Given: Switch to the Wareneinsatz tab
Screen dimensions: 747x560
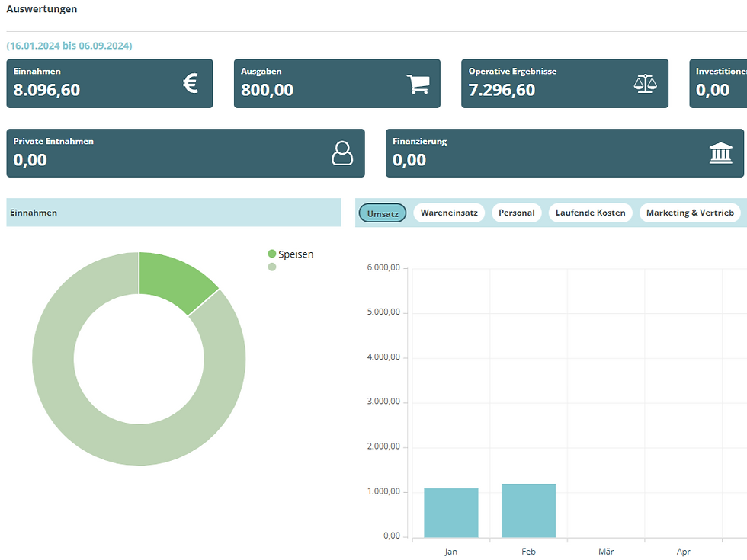Looking at the screenshot, I should (449, 213).
